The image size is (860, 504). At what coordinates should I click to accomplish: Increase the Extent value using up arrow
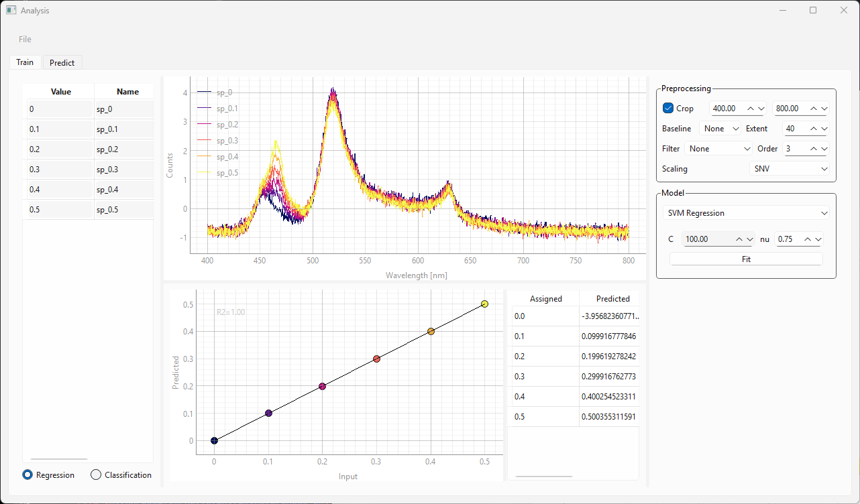point(812,129)
